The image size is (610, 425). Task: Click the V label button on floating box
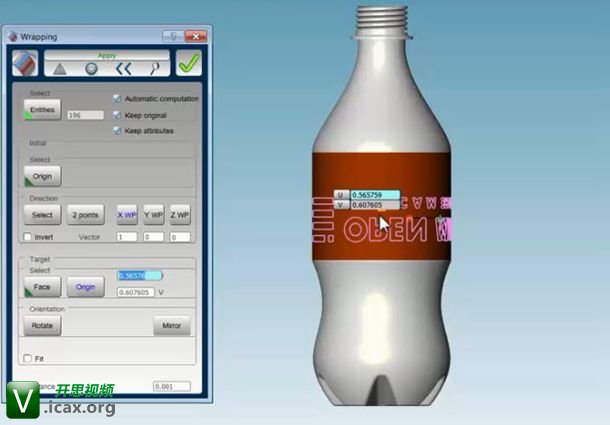(x=341, y=205)
